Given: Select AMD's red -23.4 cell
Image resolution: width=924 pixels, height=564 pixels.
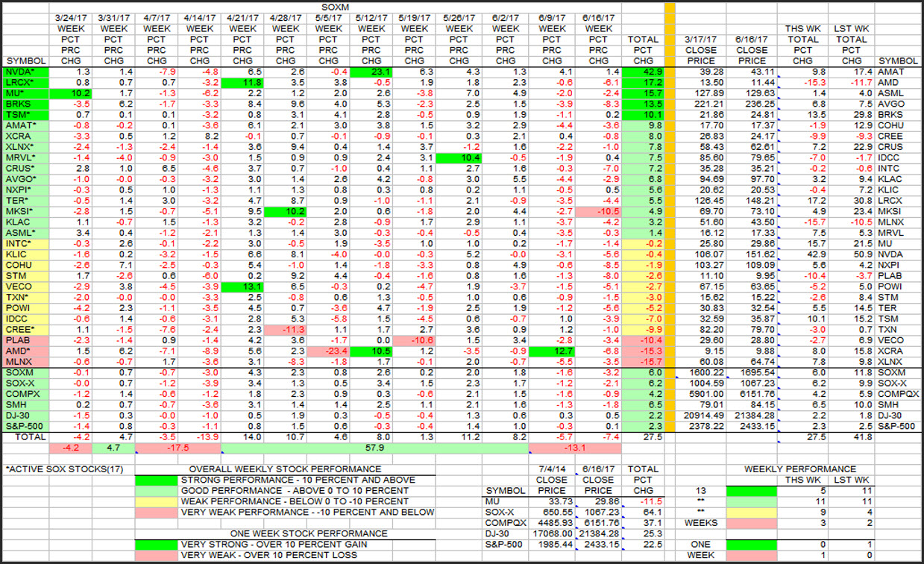Looking at the screenshot, I should (328, 351).
